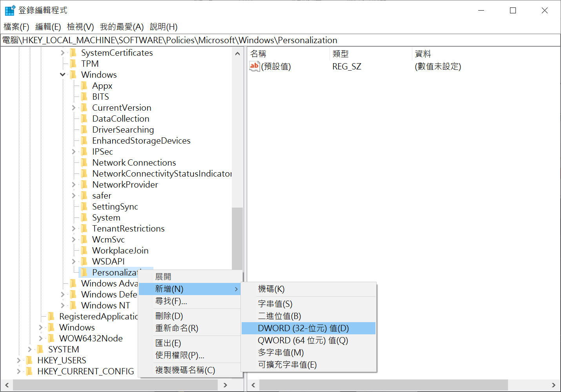Image resolution: width=561 pixels, height=392 pixels.
Task: Click the Windows NT folder icon
Action: [x=73, y=305]
